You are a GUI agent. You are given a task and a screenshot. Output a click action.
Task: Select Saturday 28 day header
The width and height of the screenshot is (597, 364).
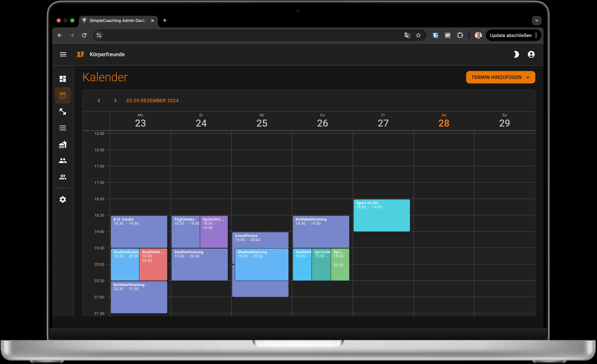(444, 120)
